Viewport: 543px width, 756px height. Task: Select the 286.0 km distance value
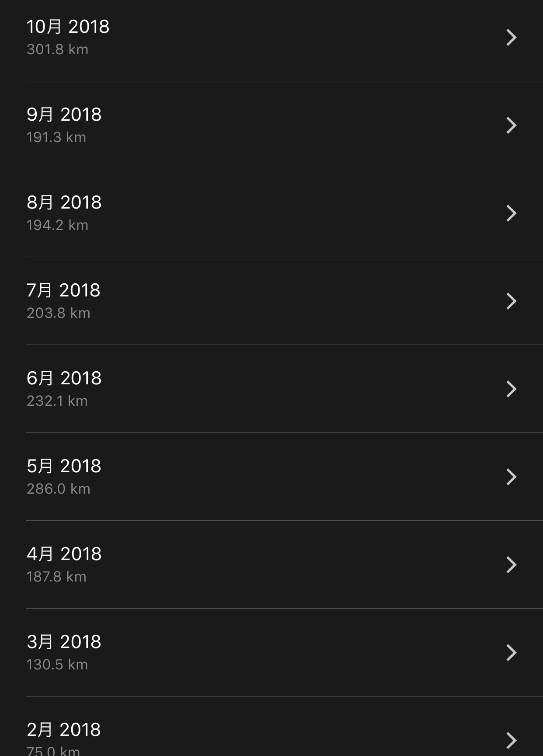(x=58, y=489)
